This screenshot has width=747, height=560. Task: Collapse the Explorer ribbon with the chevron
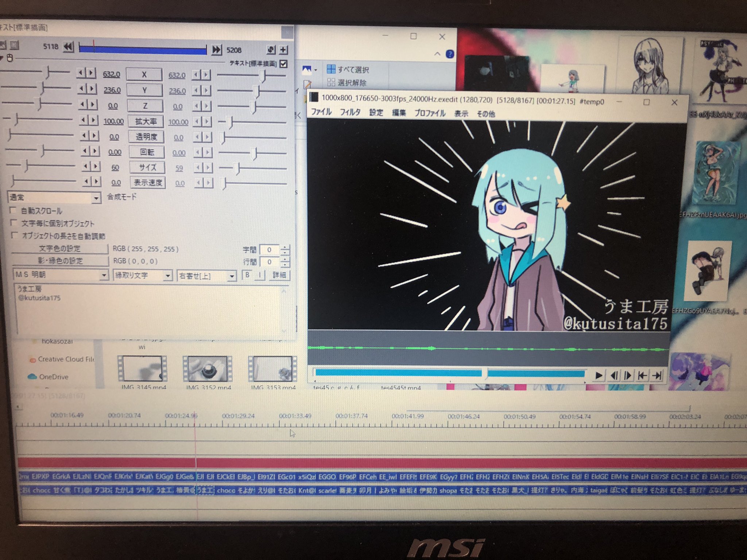click(x=437, y=54)
